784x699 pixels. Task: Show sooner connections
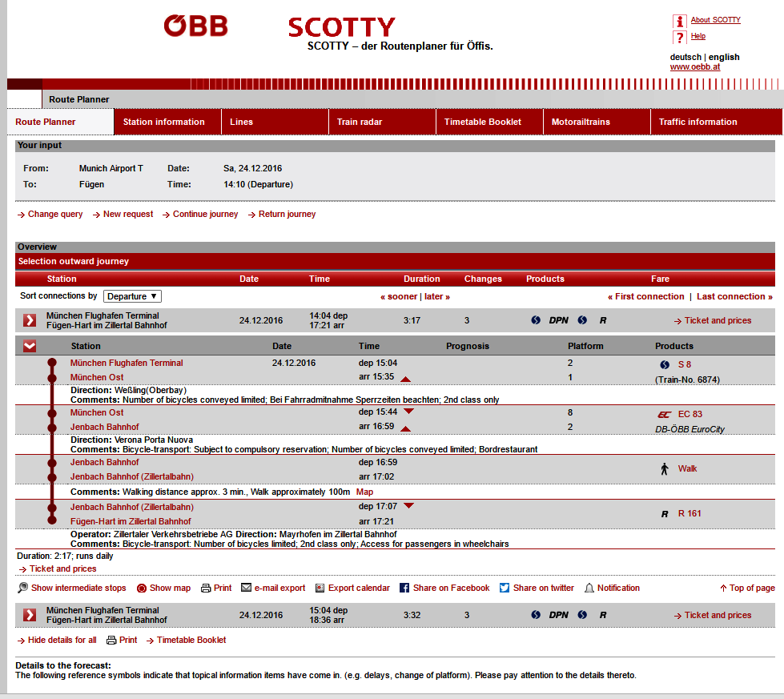tap(399, 296)
